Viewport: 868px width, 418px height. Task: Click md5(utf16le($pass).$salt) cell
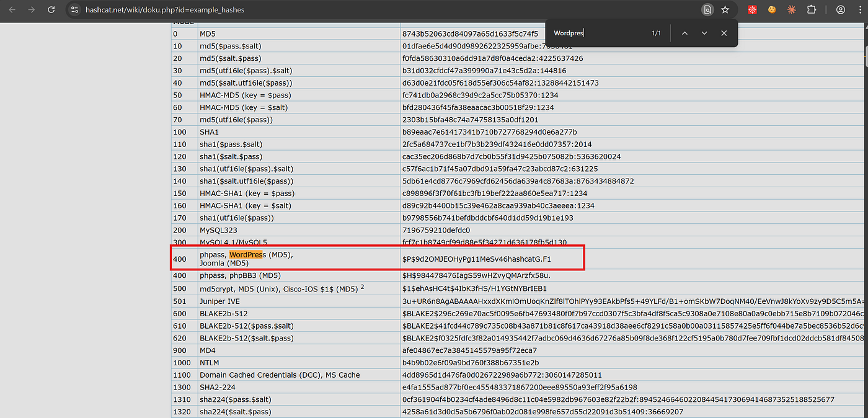[x=299, y=71]
